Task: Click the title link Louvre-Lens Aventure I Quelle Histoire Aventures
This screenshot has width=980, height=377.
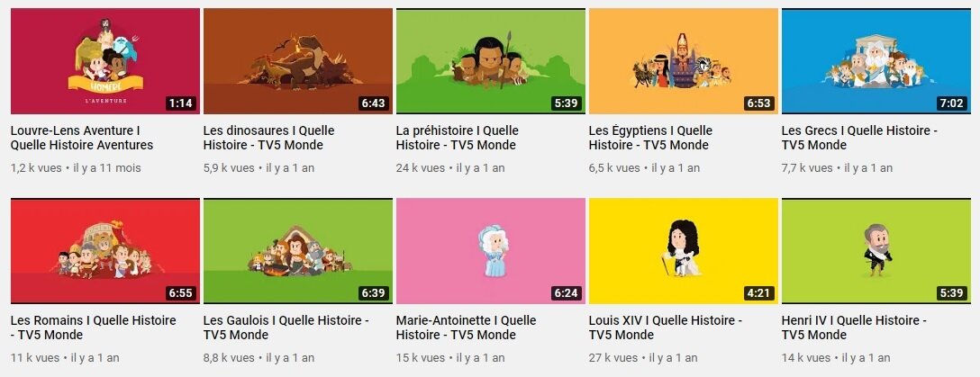Action: click(x=82, y=138)
